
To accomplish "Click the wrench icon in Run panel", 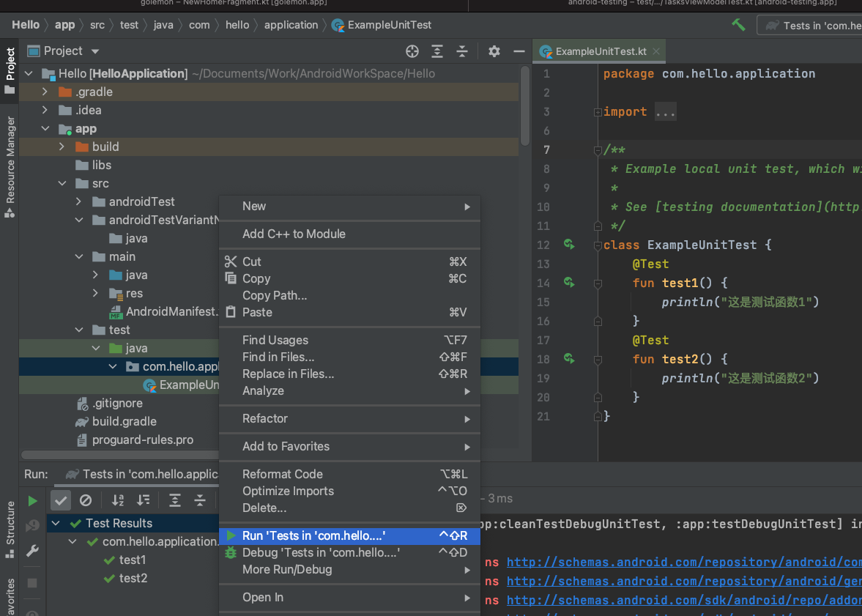I will click(x=32, y=551).
